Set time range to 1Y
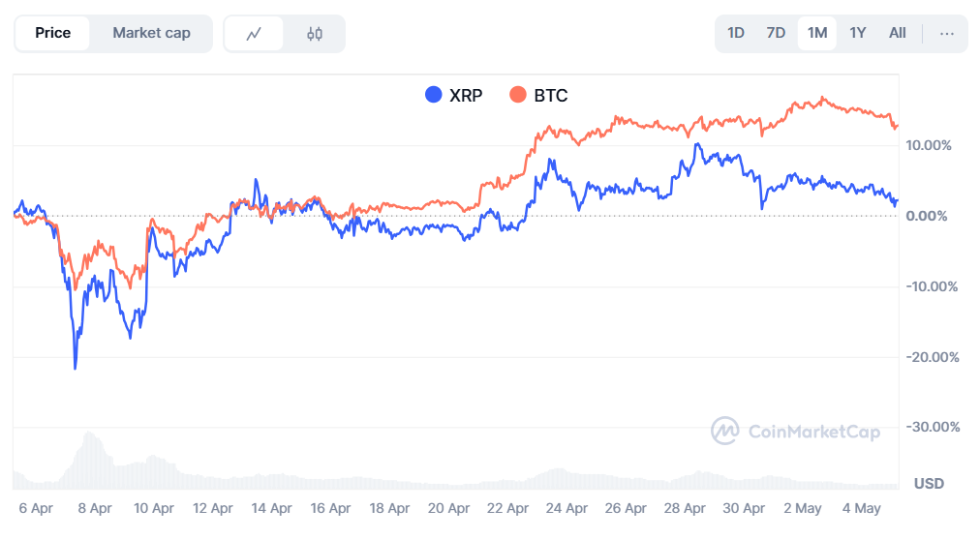 tap(858, 33)
